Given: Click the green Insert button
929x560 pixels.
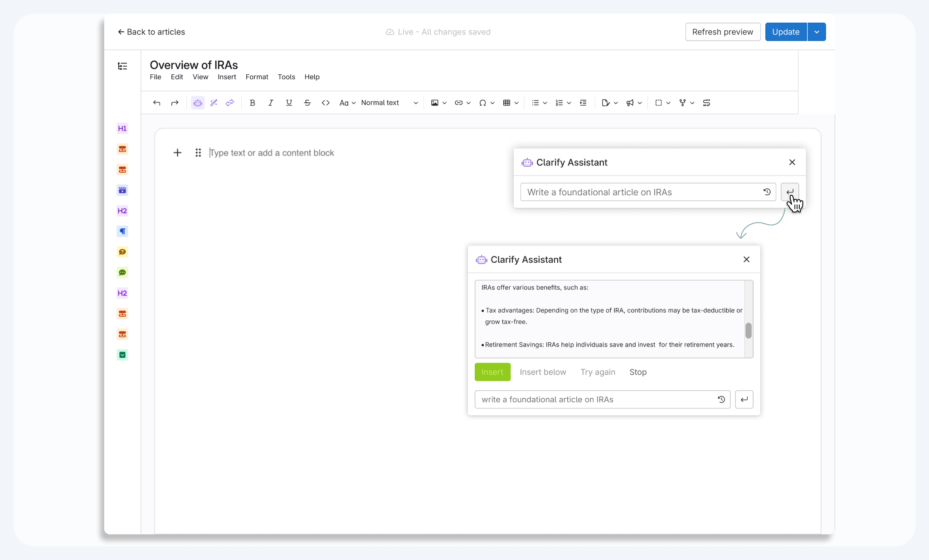Looking at the screenshot, I should (x=492, y=372).
